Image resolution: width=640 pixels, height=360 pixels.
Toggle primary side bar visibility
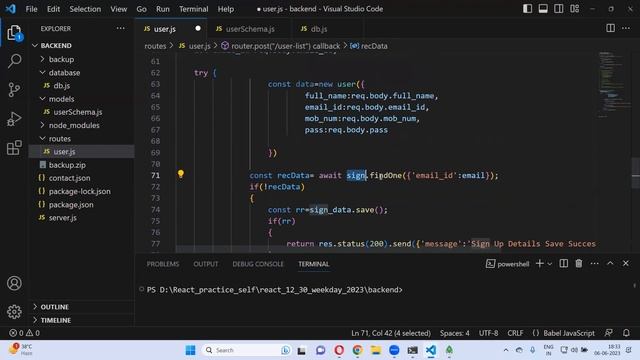(527, 9)
